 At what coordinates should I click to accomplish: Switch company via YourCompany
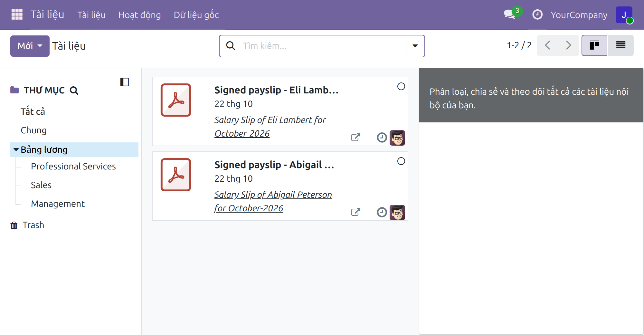point(579,15)
